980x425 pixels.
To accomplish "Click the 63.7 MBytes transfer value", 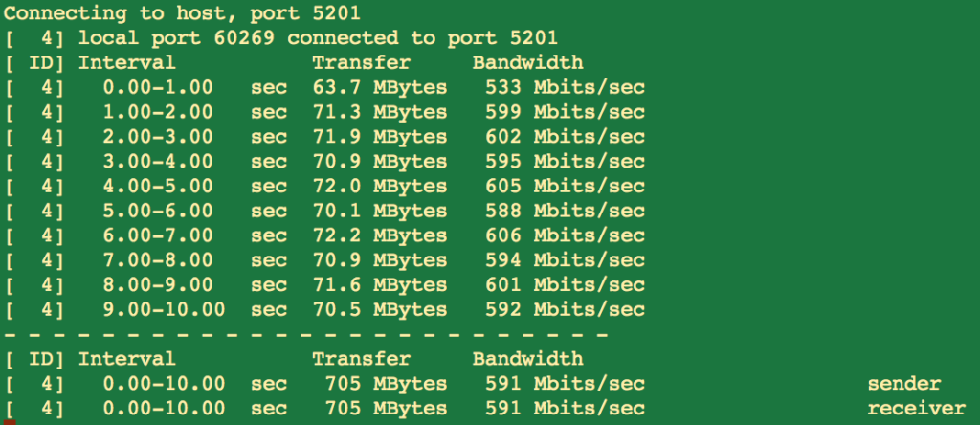I will point(380,87).
